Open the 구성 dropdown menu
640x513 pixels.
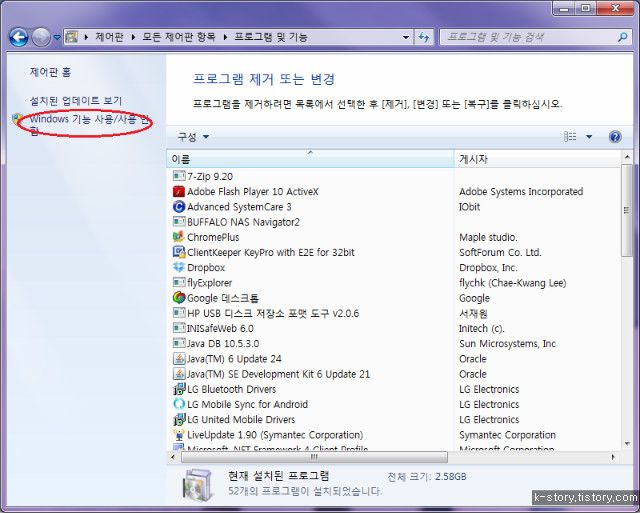pyautogui.click(x=193, y=137)
